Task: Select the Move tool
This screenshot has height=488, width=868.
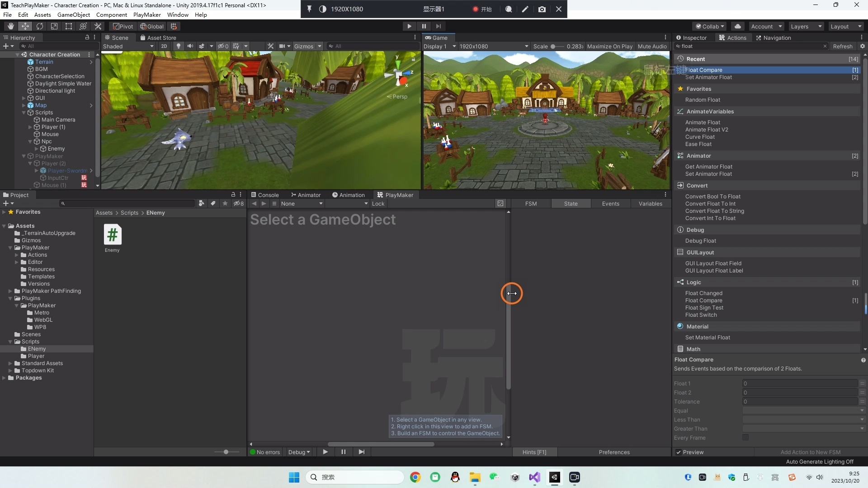Action: tap(25, 26)
